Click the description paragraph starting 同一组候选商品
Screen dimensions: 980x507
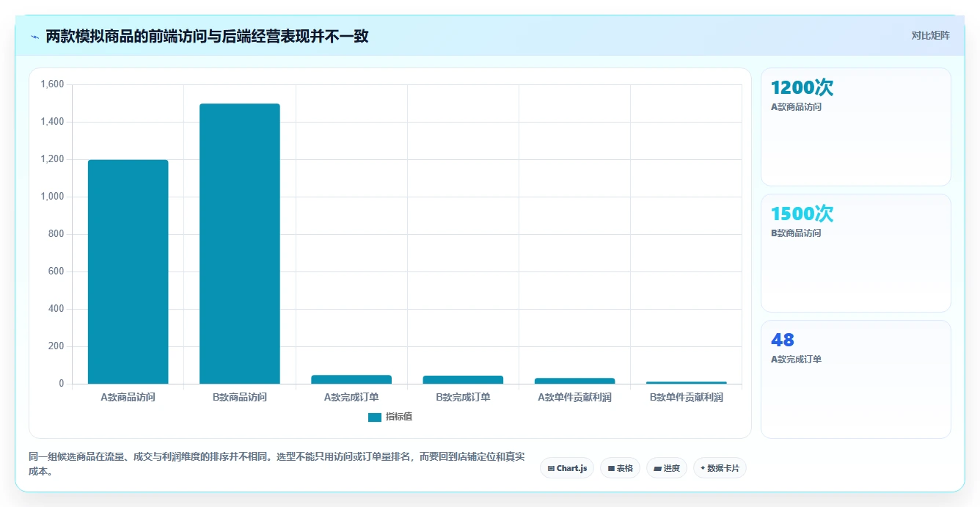[x=277, y=464]
